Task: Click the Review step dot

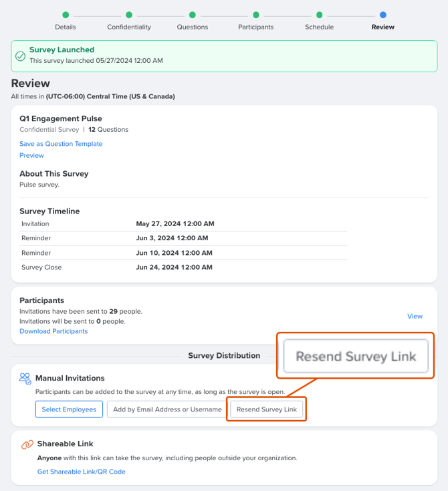Action: coord(382,15)
